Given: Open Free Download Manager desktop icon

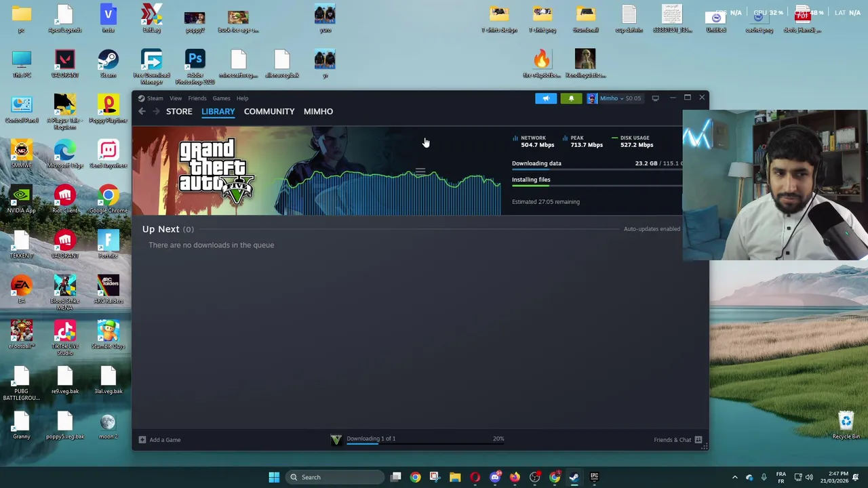Looking at the screenshot, I should click(x=151, y=66).
